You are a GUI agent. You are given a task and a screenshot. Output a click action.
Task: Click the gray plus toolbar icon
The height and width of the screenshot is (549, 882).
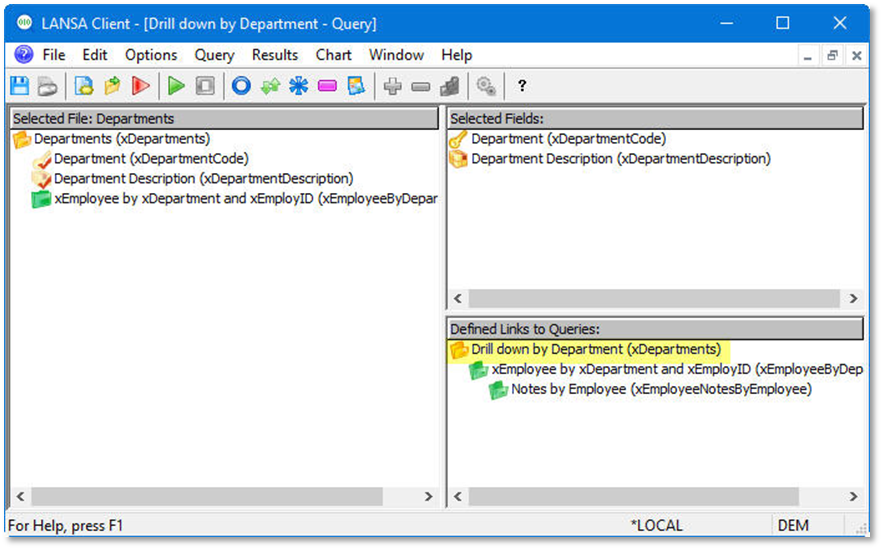(392, 86)
